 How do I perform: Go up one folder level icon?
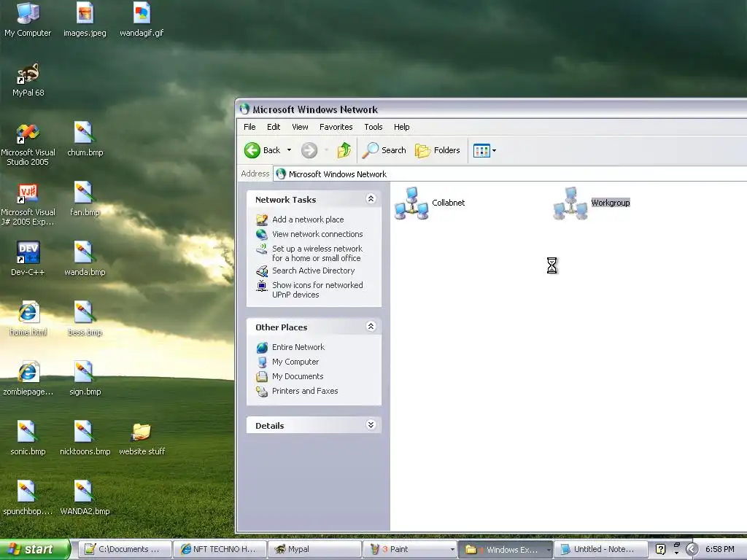coord(344,150)
